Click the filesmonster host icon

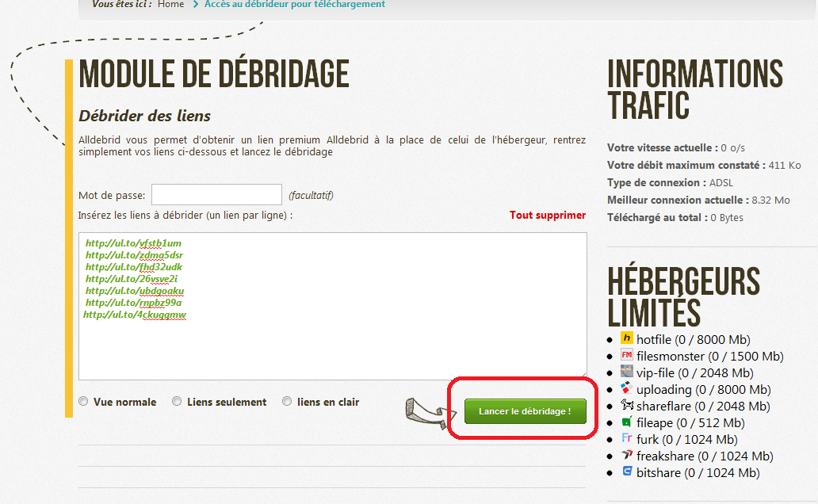(x=626, y=355)
